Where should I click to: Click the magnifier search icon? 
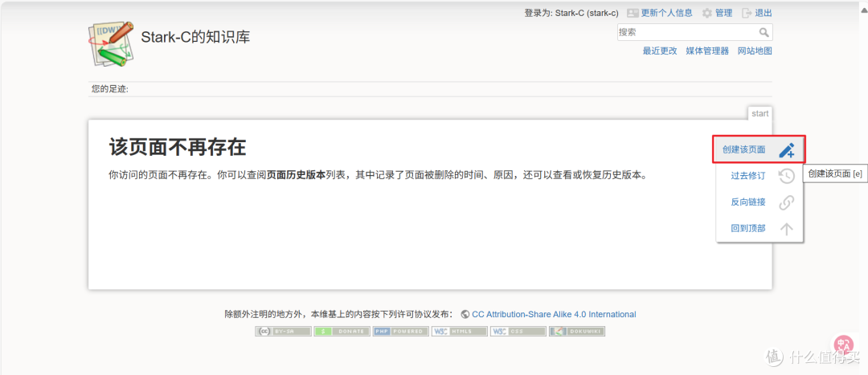(764, 32)
